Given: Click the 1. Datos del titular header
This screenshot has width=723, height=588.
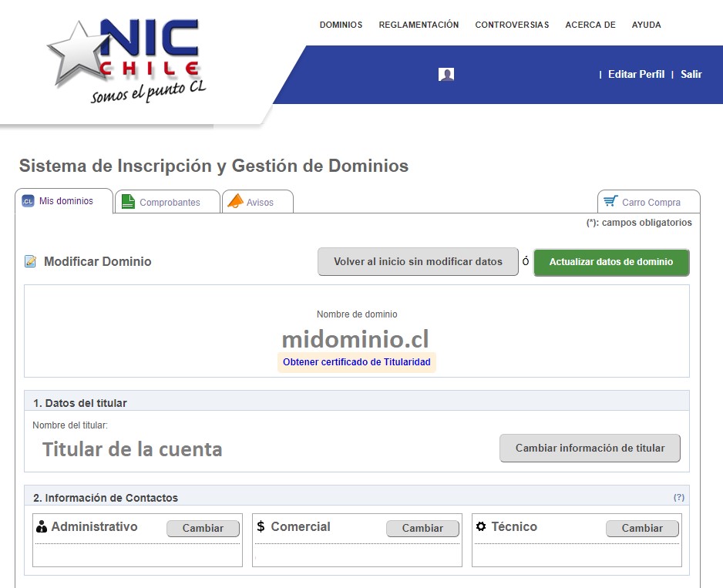Looking at the screenshot, I should tap(79, 403).
